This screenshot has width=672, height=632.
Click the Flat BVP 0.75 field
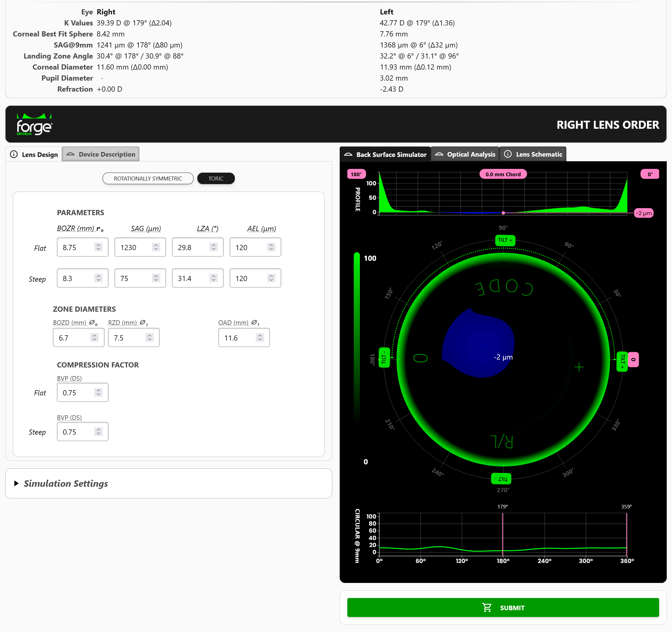click(x=82, y=392)
